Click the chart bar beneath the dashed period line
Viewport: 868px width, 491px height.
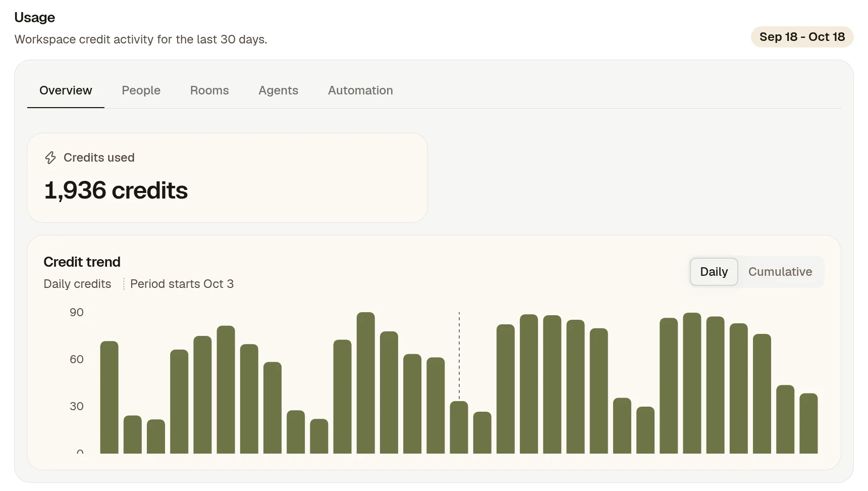point(459,427)
